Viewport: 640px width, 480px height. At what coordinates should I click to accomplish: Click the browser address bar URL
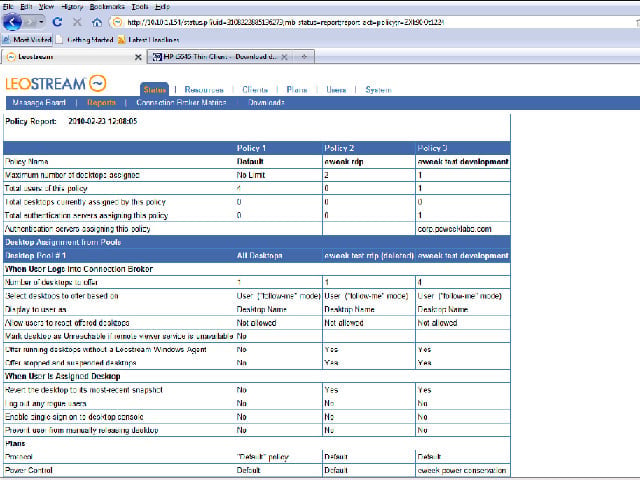(285, 22)
